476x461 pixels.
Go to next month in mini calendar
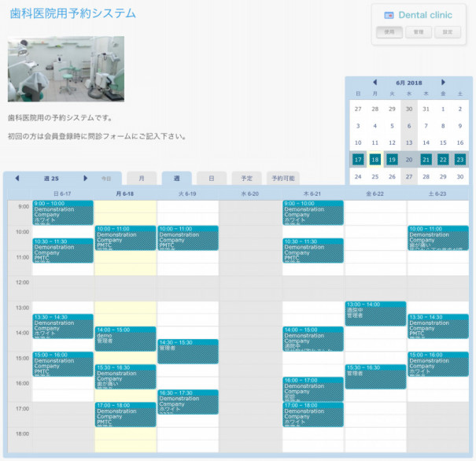pyautogui.click(x=443, y=82)
